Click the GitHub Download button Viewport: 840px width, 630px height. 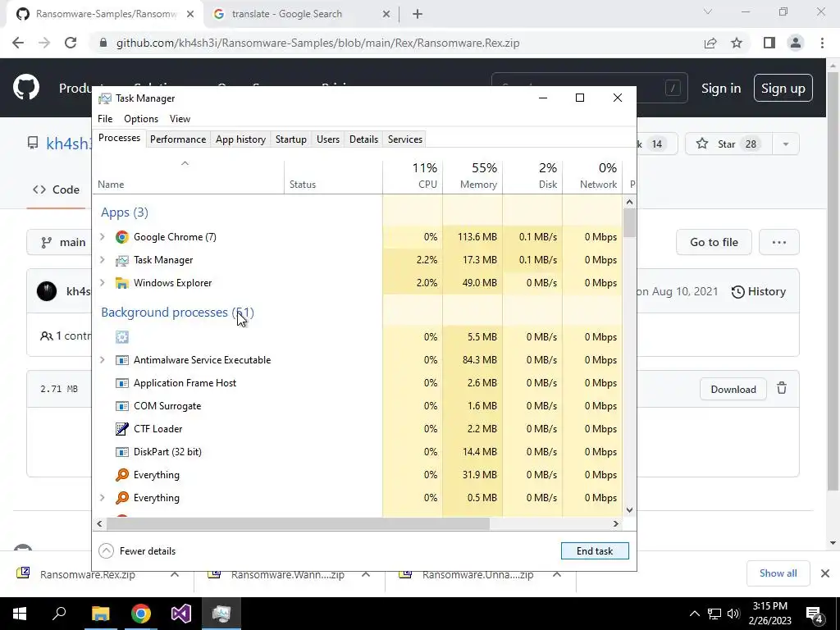point(733,389)
